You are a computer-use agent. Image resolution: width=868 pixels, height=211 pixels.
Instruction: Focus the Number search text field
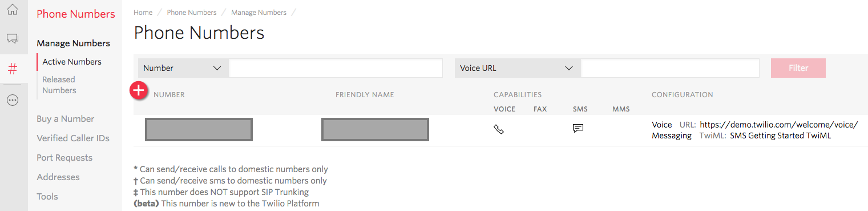336,68
